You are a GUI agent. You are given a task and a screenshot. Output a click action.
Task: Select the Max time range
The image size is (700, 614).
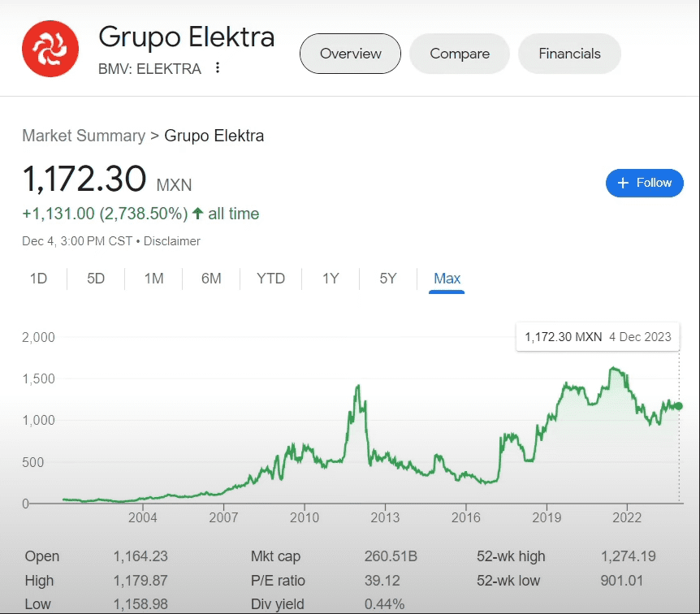pos(447,279)
